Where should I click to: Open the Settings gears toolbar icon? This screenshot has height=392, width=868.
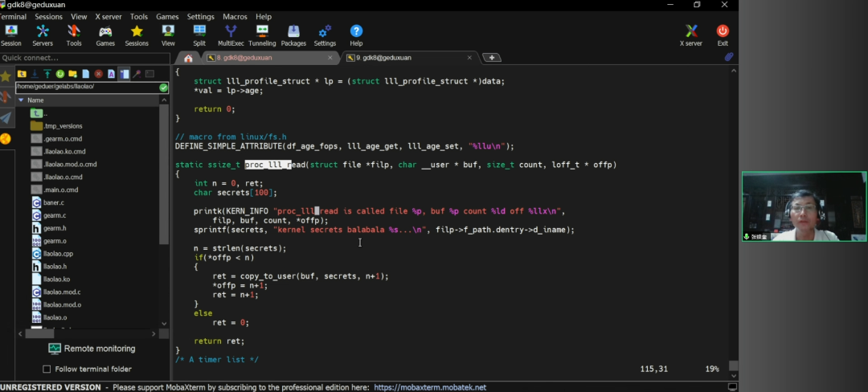point(325,36)
